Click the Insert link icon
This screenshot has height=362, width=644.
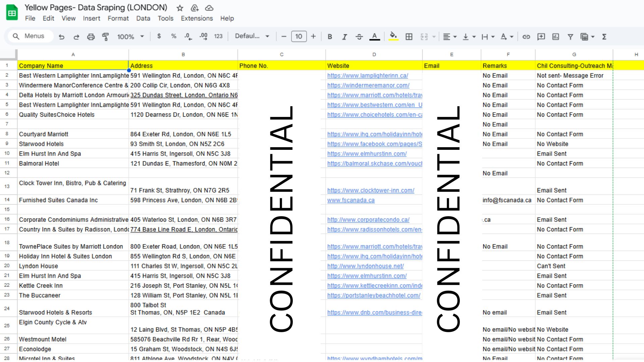click(526, 37)
